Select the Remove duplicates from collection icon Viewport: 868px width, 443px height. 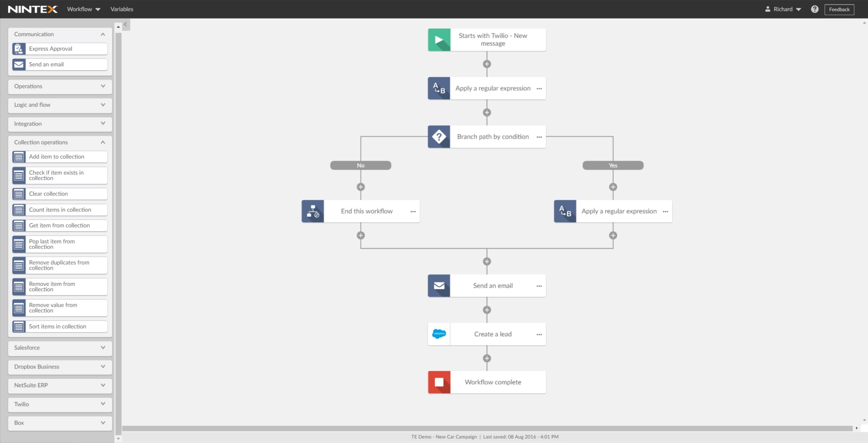(x=19, y=266)
